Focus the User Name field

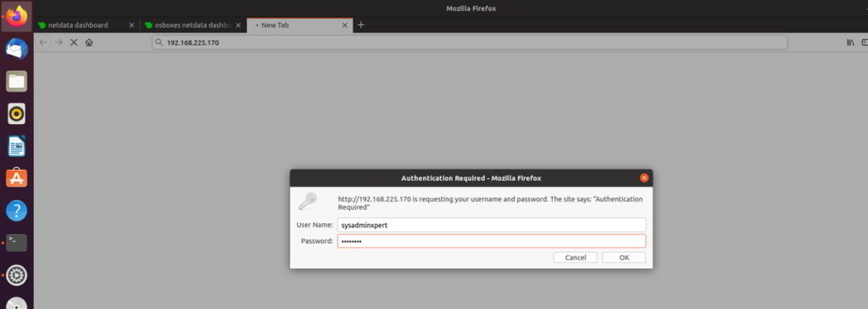coord(492,225)
